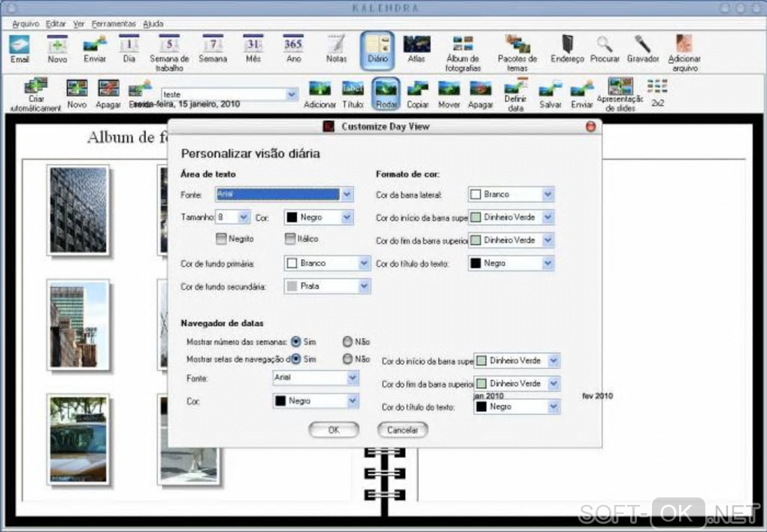Select Não for Mostrar setas de navegação
This screenshot has width=767, height=532.
pyautogui.click(x=347, y=359)
